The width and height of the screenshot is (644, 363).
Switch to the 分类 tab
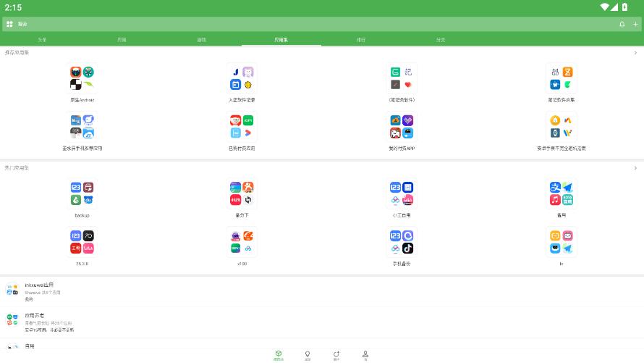click(441, 40)
